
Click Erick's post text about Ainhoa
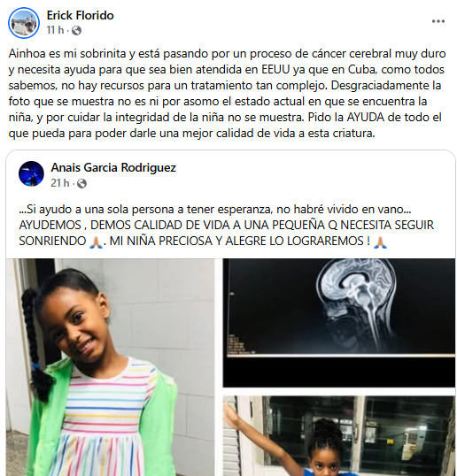[x=227, y=93]
